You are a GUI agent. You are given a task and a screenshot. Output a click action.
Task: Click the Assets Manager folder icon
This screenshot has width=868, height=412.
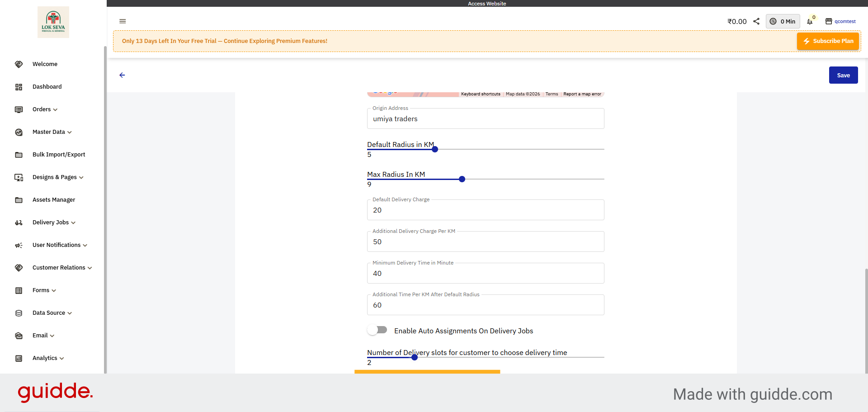point(19,200)
